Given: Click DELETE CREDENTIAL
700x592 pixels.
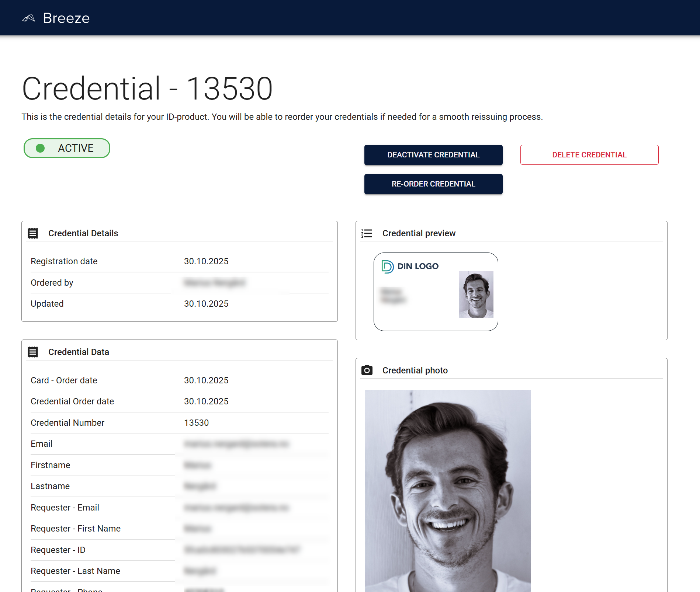Looking at the screenshot, I should pos(589,155).
